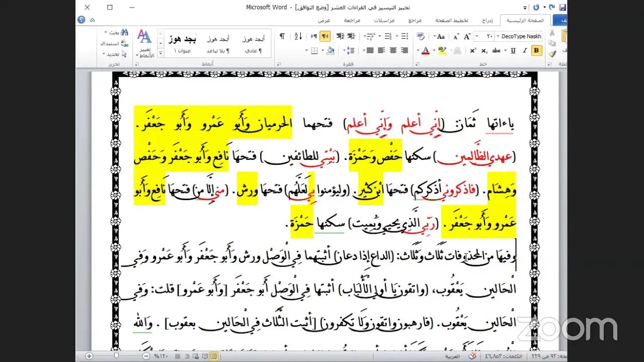Expand the styles gallery

160,54
